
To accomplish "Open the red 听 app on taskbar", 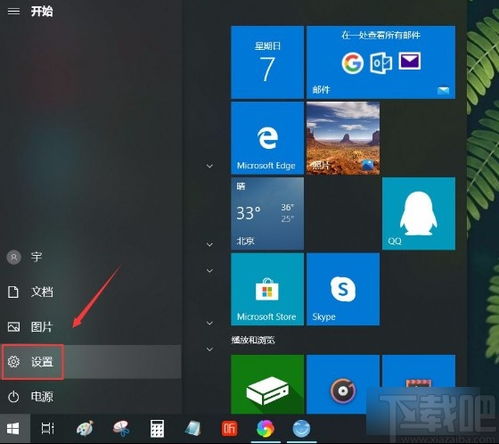I will [229, 429].
